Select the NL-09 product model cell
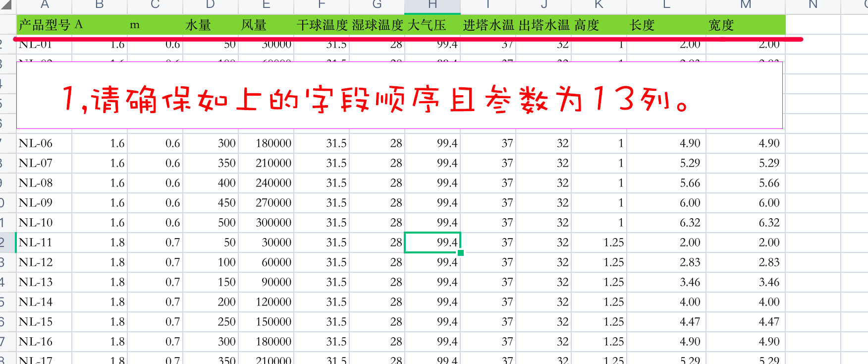This screenshot has height=364, width=868. pos(44,203)
